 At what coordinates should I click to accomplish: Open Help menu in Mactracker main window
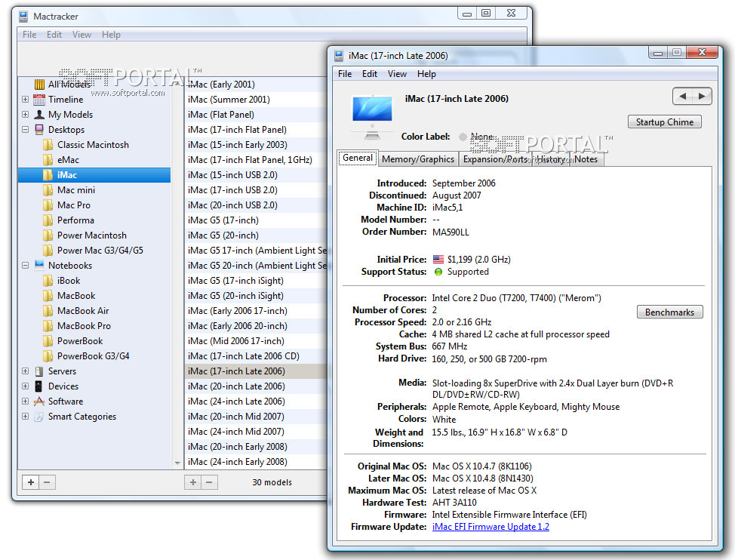click(111, 34)
